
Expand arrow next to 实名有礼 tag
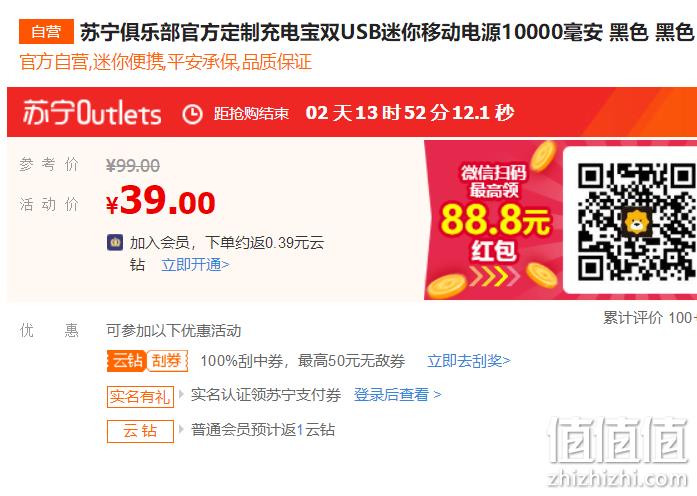[181, 394]
